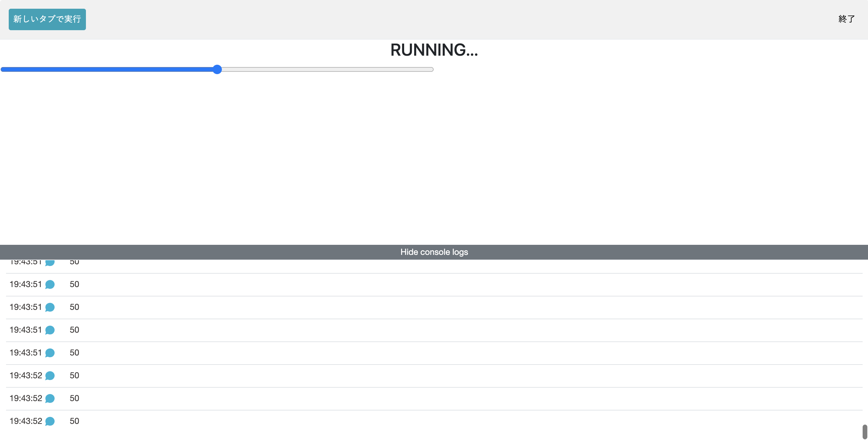868x440 pixels.
Task: Click the bubble icon in partially hidden top log row
Action: 50,262
